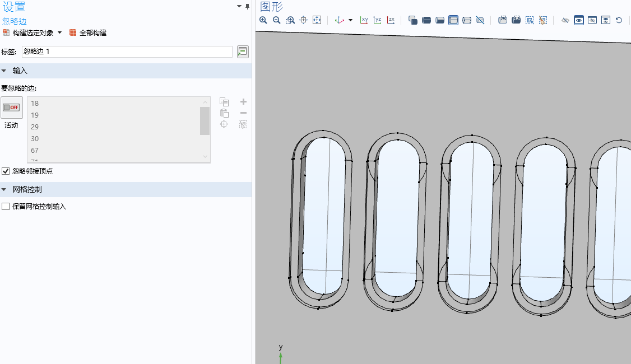This screenshot has width=631, height=364.
Task: Toggle the highlighted show objects eye icon
Action: 579,20
